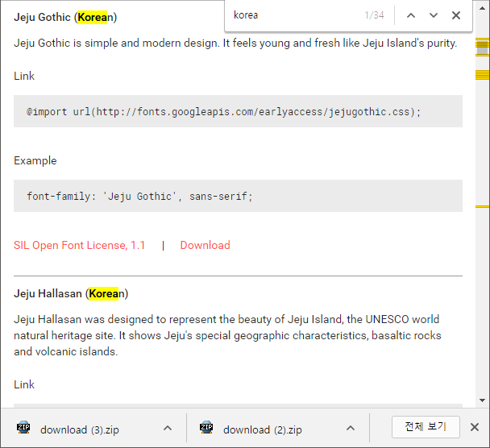Click the vertical scrollbar thumb
This screenshot has height=448, width=490.
coord(482,48)
